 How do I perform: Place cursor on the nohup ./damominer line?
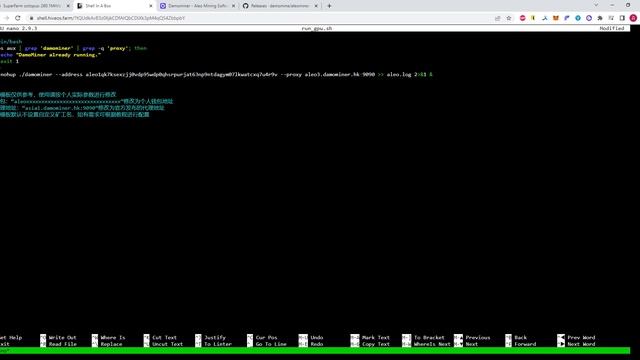coord(216,74)
